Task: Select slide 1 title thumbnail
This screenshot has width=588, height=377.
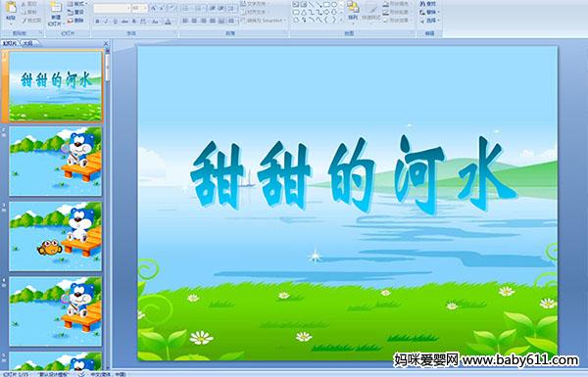Action: [x=55, y=86]
